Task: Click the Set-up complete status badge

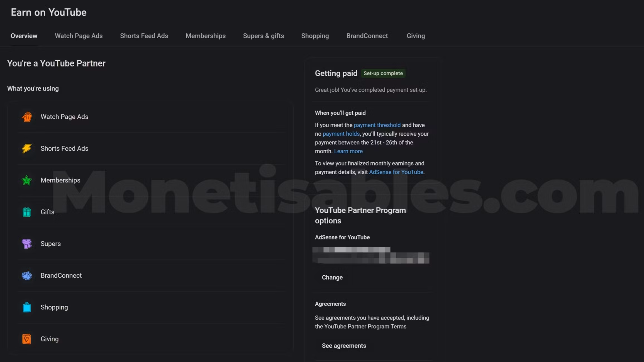Action: pos(383,73)
